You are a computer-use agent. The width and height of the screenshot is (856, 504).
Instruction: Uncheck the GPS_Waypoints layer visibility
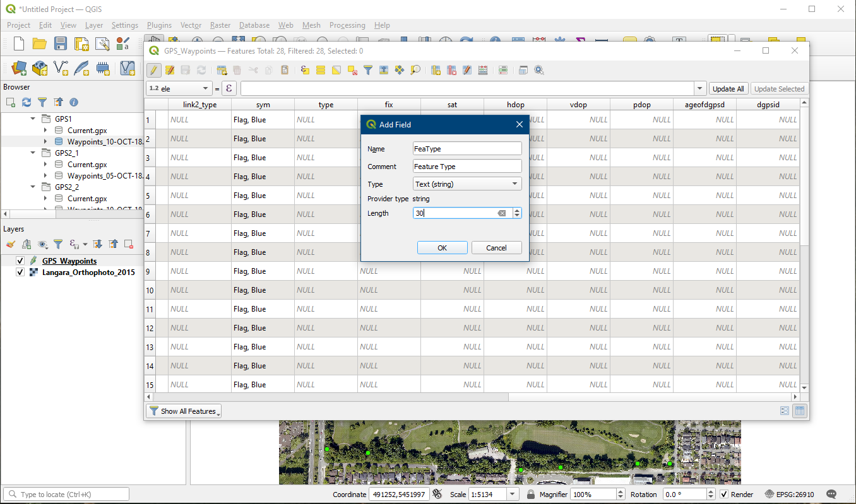coord(20,261)
